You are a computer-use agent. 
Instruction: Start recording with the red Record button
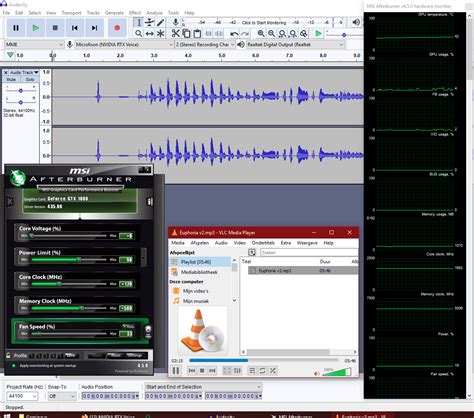(117, 28)
